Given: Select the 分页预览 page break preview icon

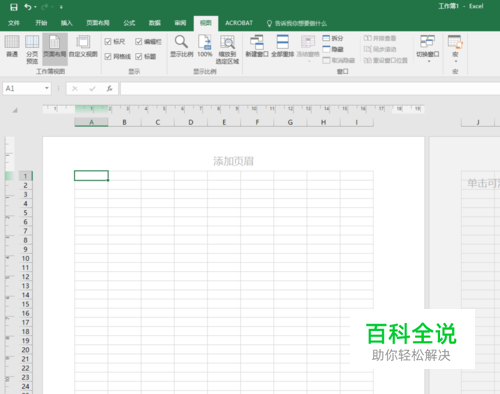Looking at the screenshot, I should point(32,49).
